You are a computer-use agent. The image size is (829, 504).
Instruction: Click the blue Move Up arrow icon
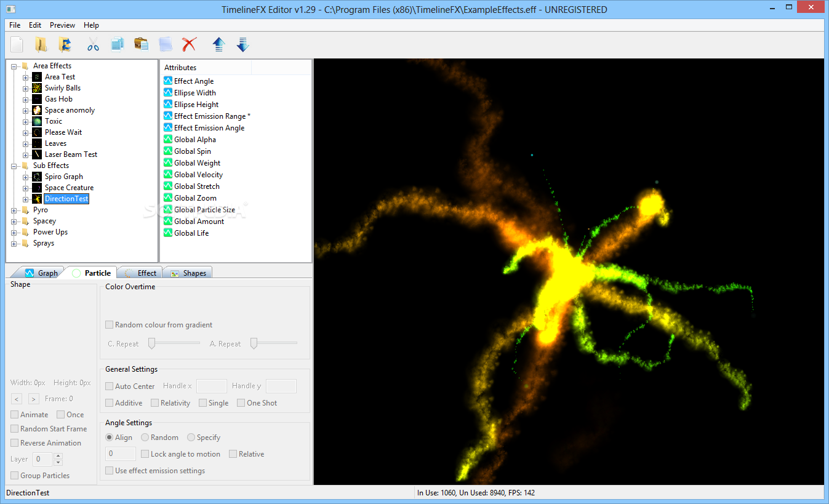[218, 44]
